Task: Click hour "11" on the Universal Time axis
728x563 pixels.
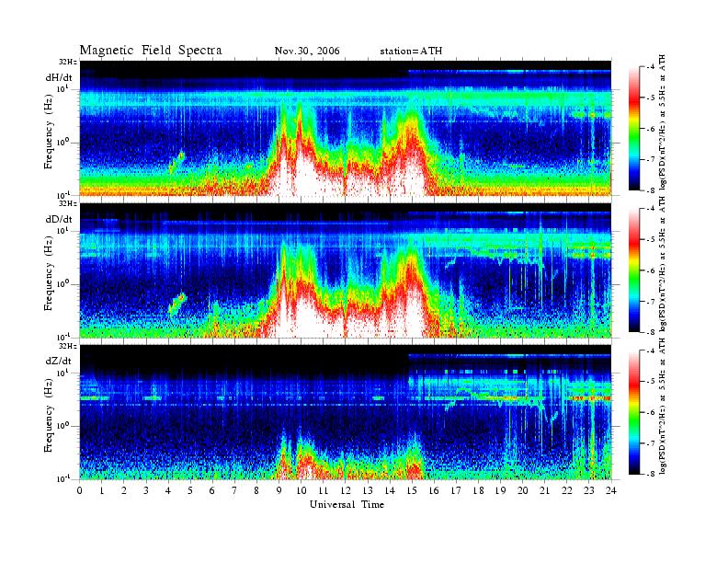Action: pyautogui.click(x=324, y=490)
